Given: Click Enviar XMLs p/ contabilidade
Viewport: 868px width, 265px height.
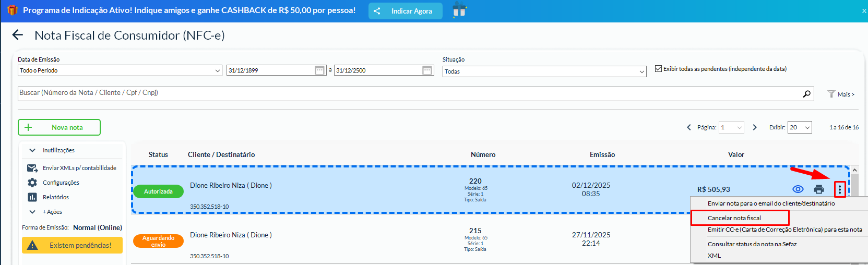Looking at the screenshot, I should [x=79, y=168].
